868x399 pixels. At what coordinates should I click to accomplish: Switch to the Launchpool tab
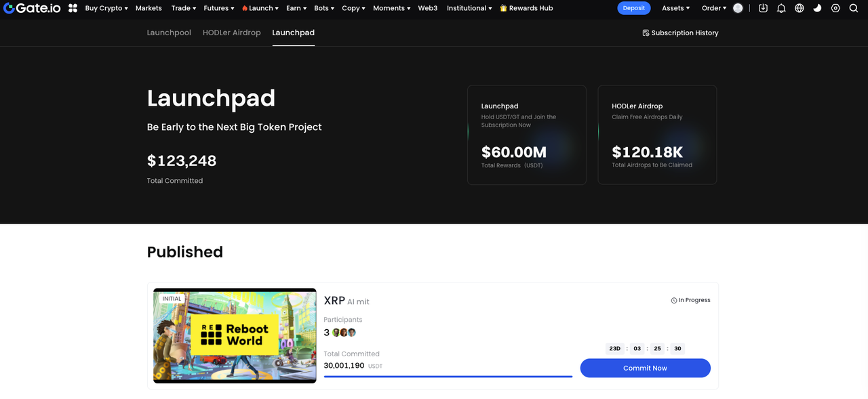click(x=169, y=33)
